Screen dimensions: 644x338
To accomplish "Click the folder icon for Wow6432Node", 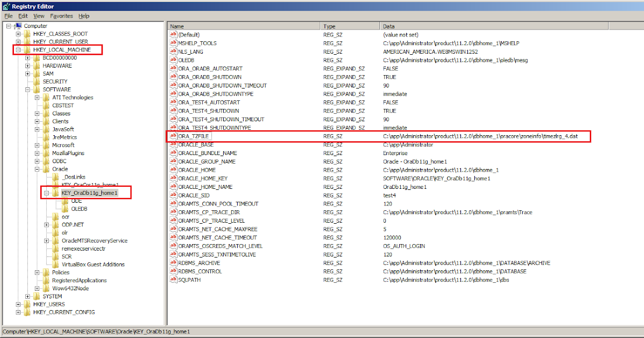I will pos(45,288).
